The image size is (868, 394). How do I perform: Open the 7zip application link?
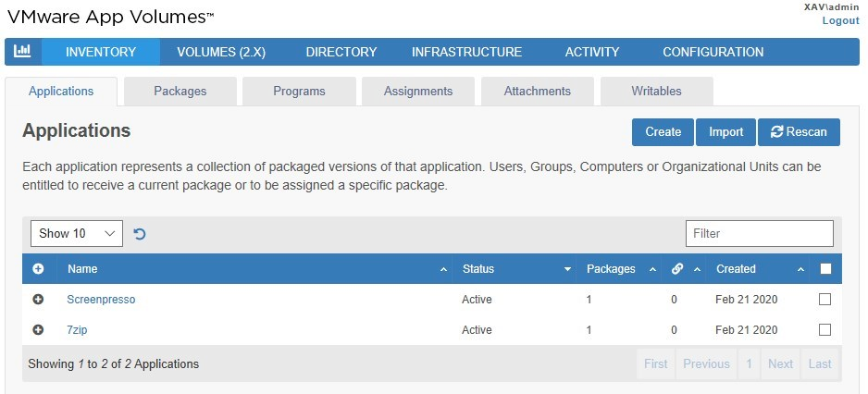coord(77,330)
